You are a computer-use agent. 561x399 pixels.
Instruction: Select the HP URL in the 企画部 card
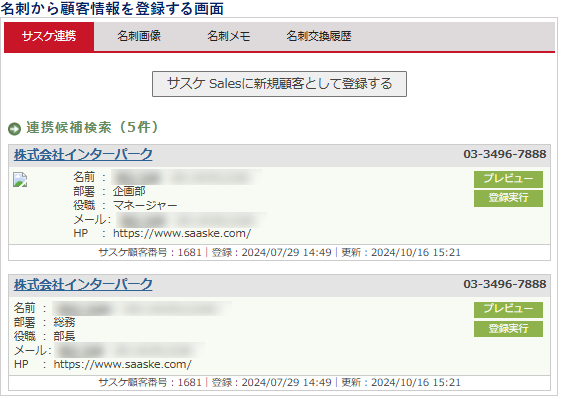182,234
